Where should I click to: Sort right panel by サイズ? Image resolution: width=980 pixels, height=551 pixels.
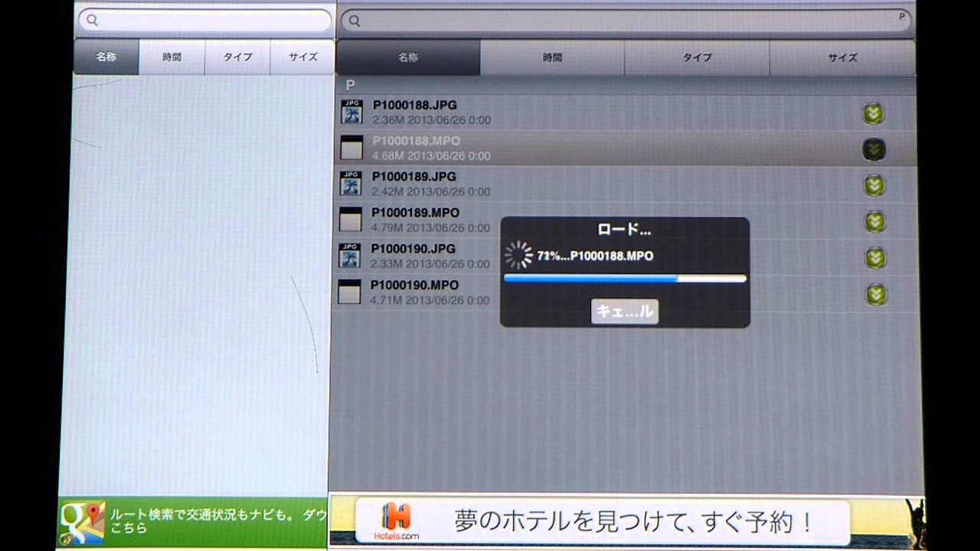[x=842, y=57]
